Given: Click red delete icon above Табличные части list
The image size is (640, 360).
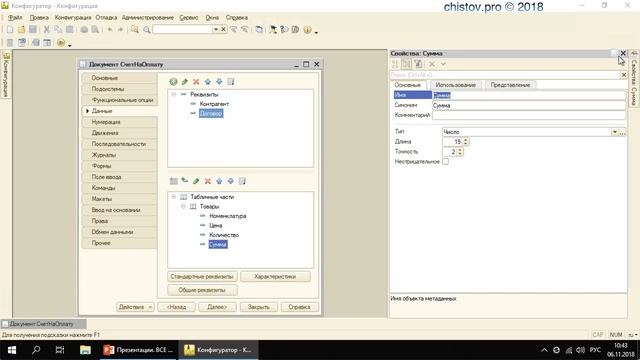Looking at the screenshot, I should pos(208,181).
